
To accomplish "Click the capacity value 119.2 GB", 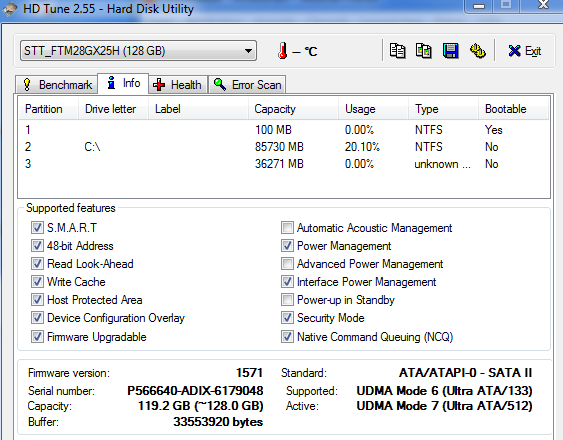I will coord(201,406).
